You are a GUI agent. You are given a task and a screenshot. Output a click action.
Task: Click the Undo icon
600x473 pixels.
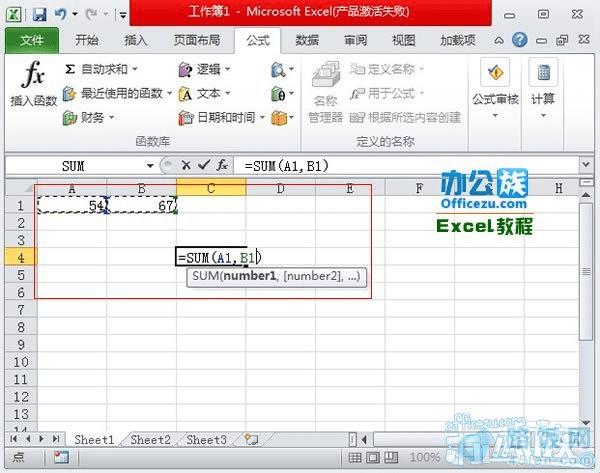click(60, 15)
